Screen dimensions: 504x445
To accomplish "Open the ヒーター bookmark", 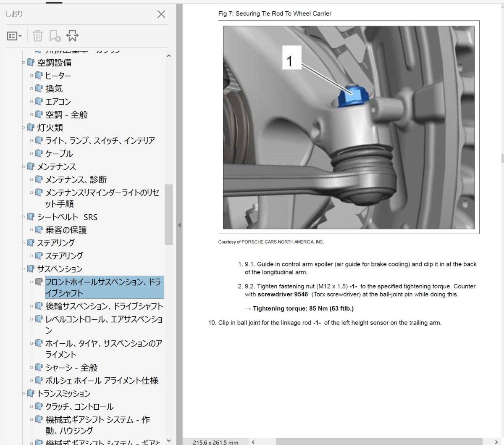I will pos(58,76).
